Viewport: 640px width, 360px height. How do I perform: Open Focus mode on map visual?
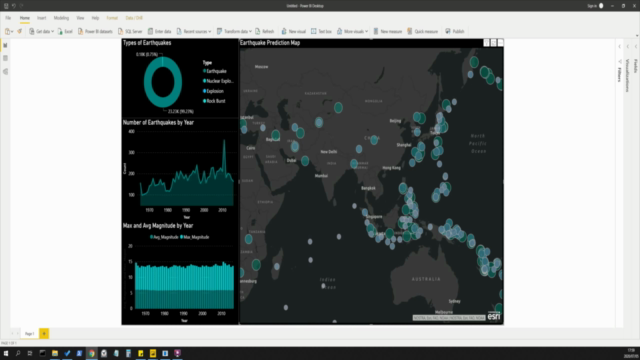pyautogui.click(x=493, y=43)
